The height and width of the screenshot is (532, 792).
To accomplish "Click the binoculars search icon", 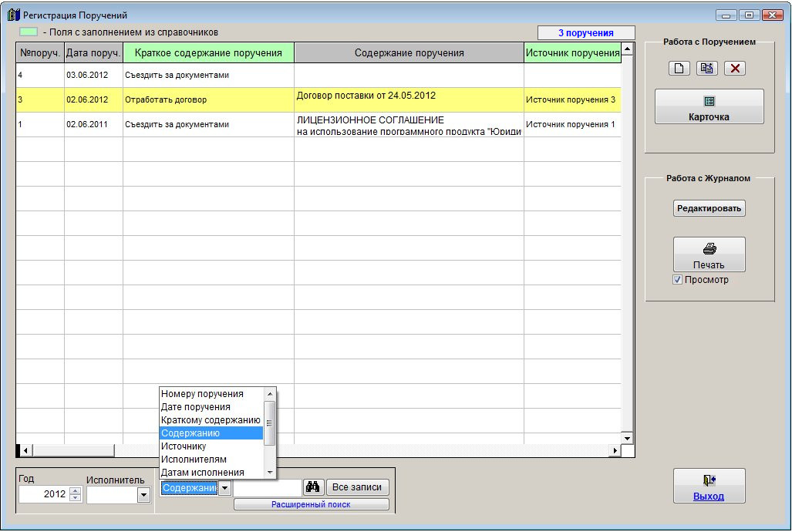I will [x=313, y=487].
